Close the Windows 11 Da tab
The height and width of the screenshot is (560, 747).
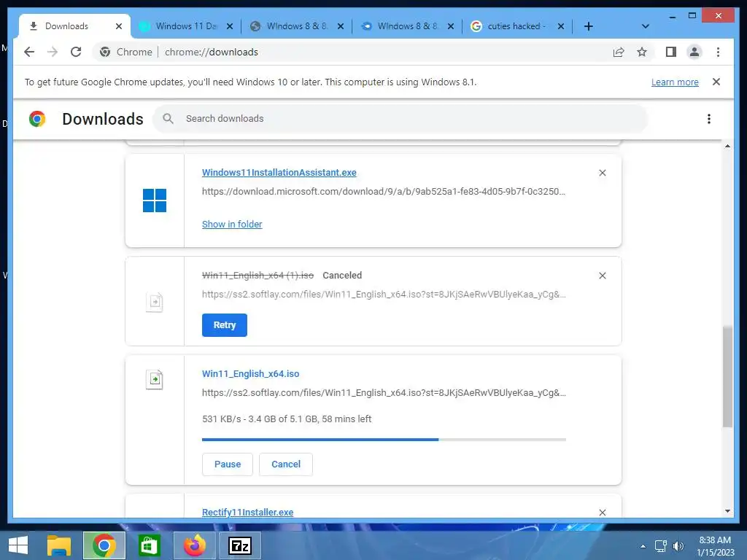[230, 26]
